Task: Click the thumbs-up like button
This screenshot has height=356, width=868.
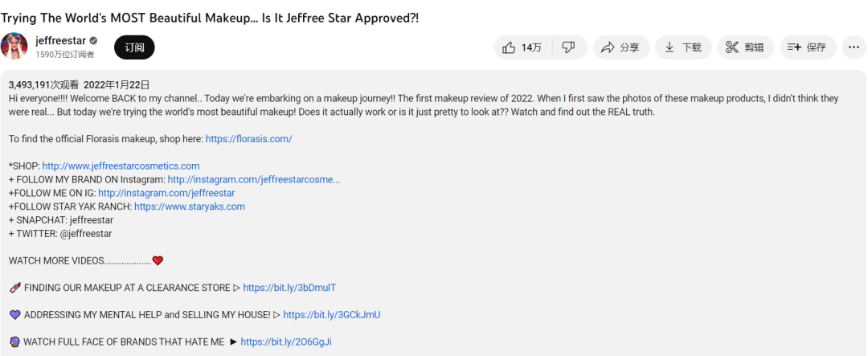Action: 521,47
